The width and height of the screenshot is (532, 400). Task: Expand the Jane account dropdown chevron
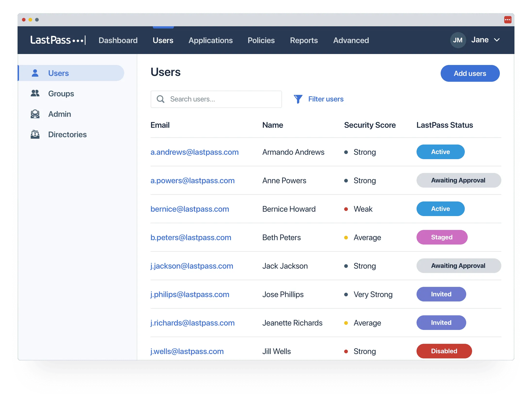(497, 40)
